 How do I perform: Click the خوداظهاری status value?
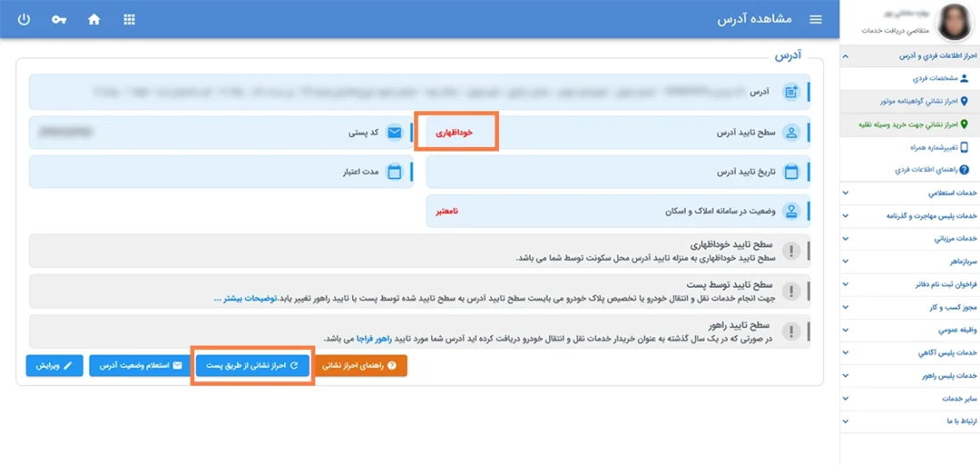coord(453,133)
